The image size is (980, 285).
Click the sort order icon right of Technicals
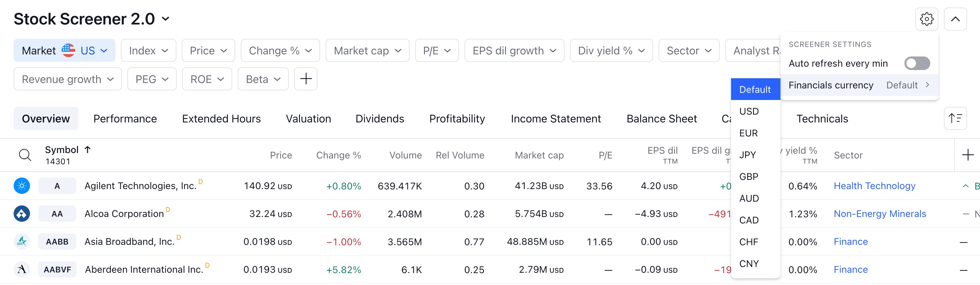click(x=955, y=119)
